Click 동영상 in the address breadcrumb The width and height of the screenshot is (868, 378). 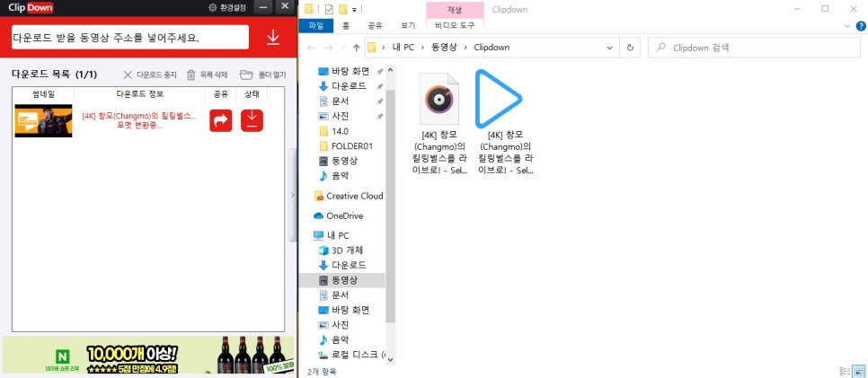(x=445, y=48)
